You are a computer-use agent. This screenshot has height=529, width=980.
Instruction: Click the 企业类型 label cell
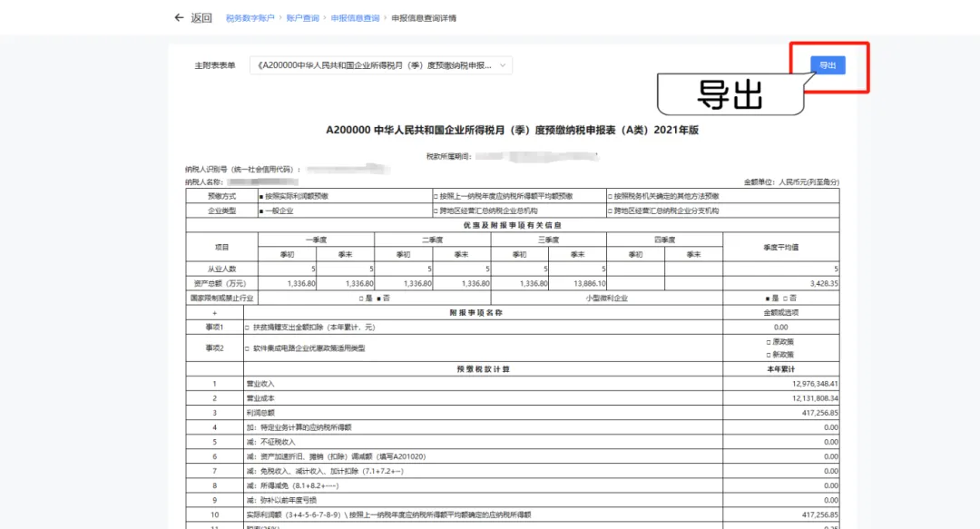coord(222,211)
